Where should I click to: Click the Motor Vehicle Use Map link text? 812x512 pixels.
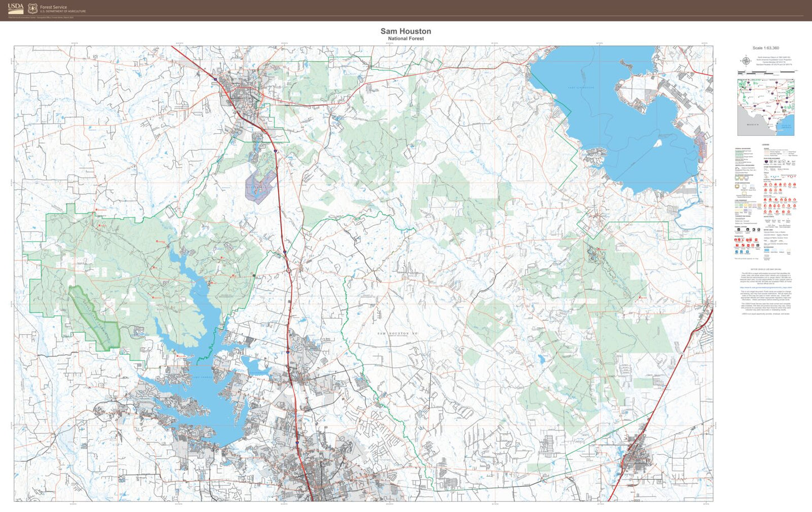pyautogui.click(x=766, y=287)
